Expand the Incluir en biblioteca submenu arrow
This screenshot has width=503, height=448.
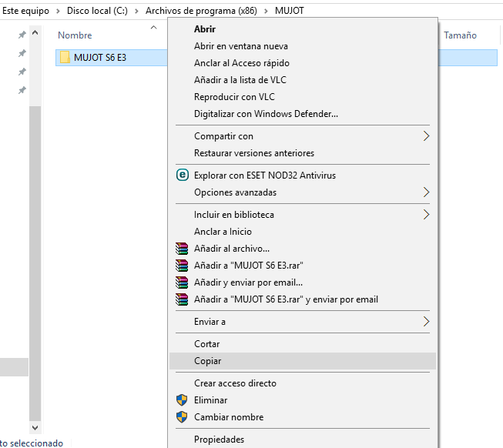point(426,215)
